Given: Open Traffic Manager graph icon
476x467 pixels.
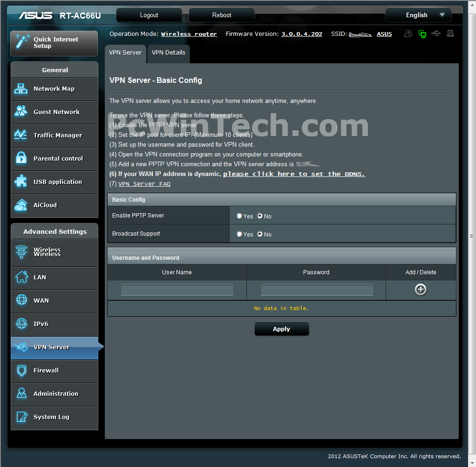Looking at the screenshot, I should [x=20, y=135].
